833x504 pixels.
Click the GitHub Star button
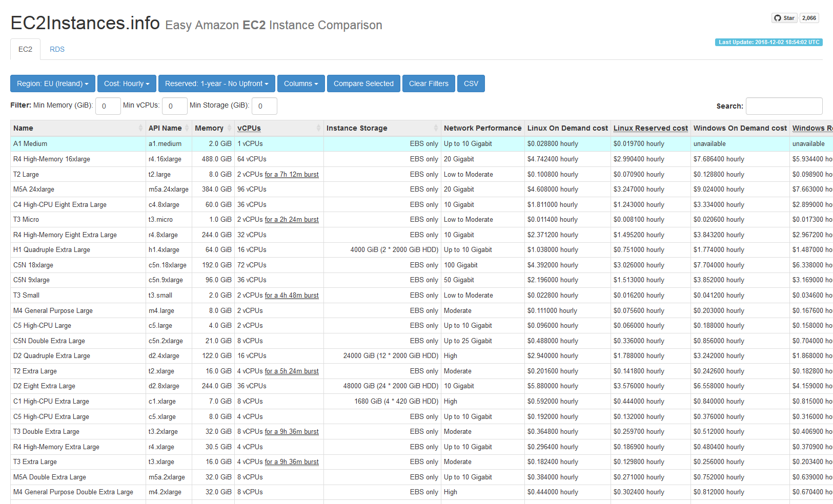[x=784, y=18]
